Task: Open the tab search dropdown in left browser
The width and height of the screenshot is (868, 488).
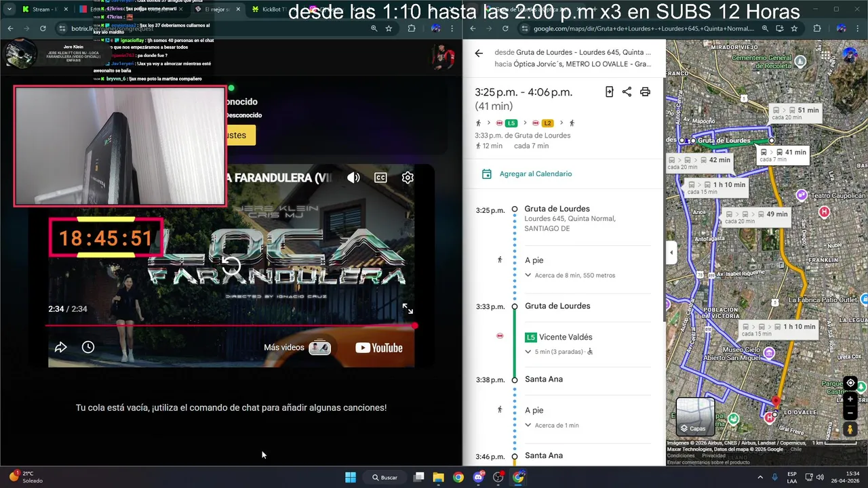Action: (x=9, y=9)
